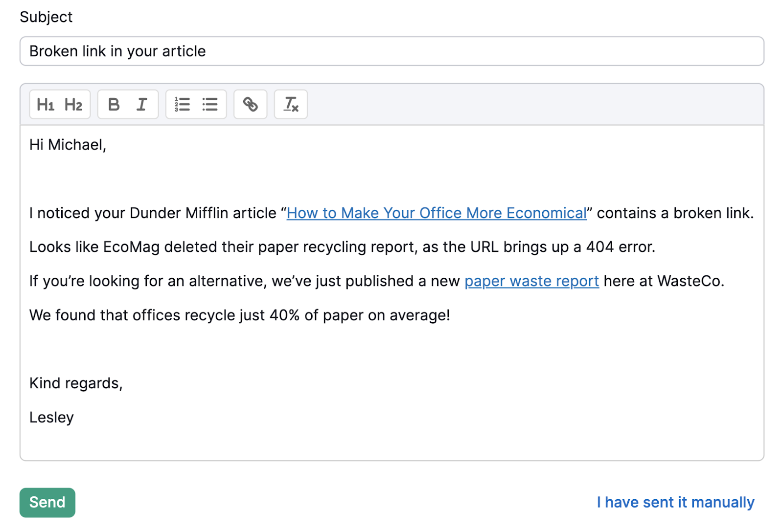The image size is (783, 532).
Task: Clear text formatting with the Tx icon
Action: pyautogui.click(x=291, y=104)
